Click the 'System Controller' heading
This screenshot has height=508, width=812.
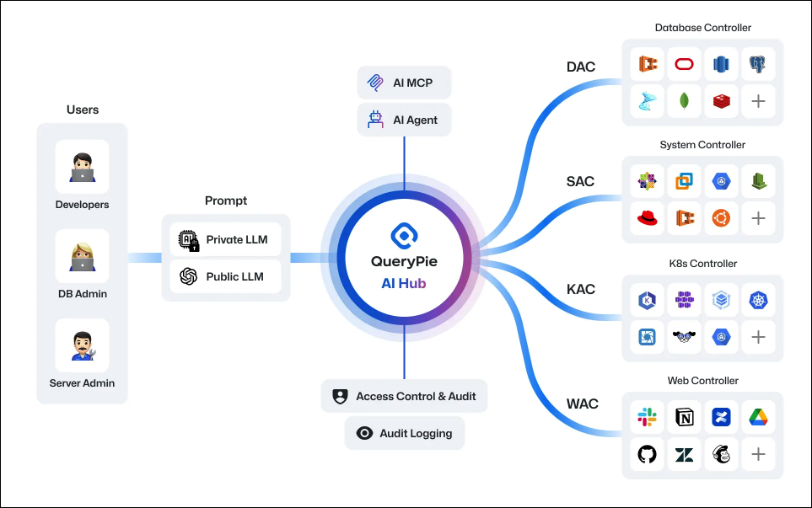coord(702,145)
